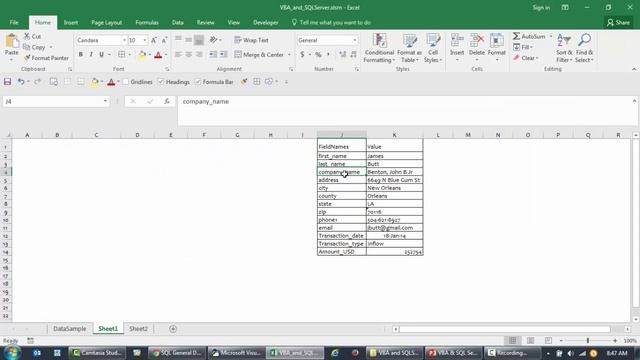Open the Developer tab
This screenshot has height=360, width=640.
[x=265, y=22]
